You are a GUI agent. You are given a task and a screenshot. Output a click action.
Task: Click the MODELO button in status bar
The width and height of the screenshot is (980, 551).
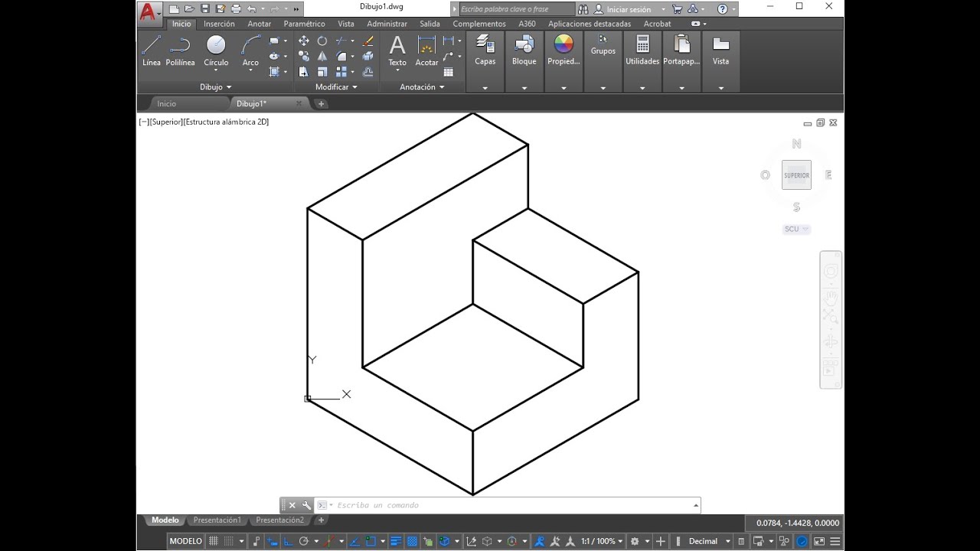pos(185,541)
